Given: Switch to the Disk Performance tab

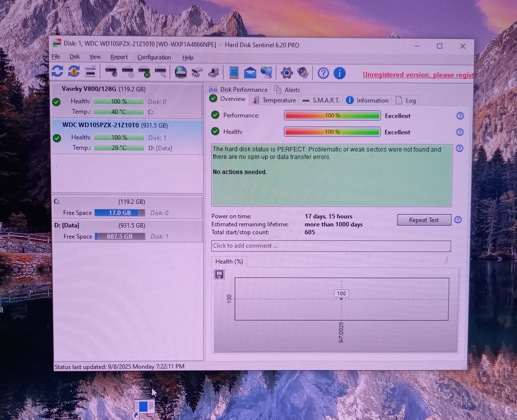Looking at the screenshot, I should pyautogui.click(x=238, y=90).
